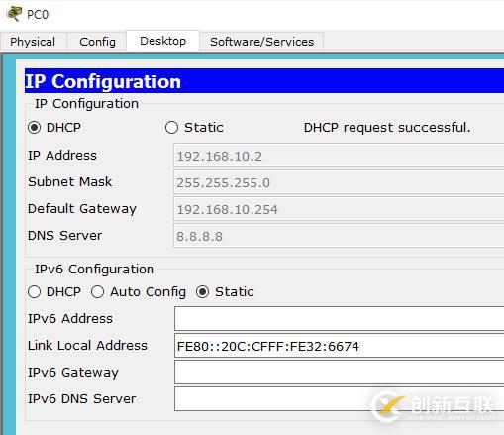Focus the IPv6 Gateway input box
504x435 pixels.
tap(339, 372)
